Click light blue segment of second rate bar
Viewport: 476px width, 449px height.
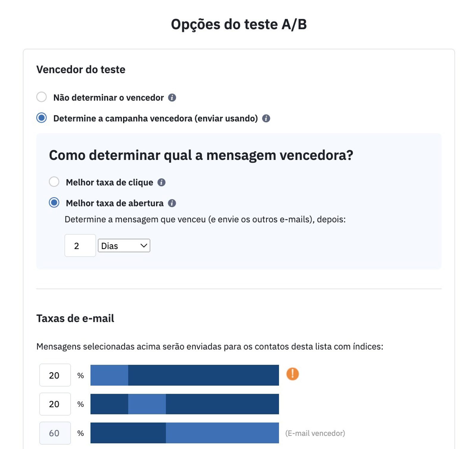pyautogui.click(x=147, y=404)
